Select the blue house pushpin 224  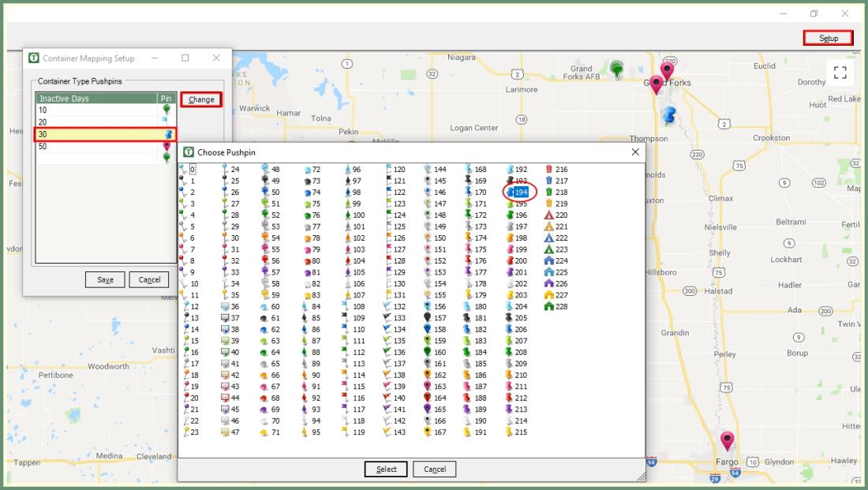pyautogui.click(x=556, y=260)
